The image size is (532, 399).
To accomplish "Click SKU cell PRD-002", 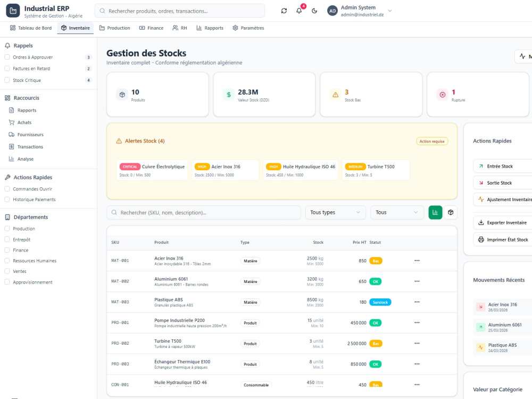I will click(x=120, y=343).
